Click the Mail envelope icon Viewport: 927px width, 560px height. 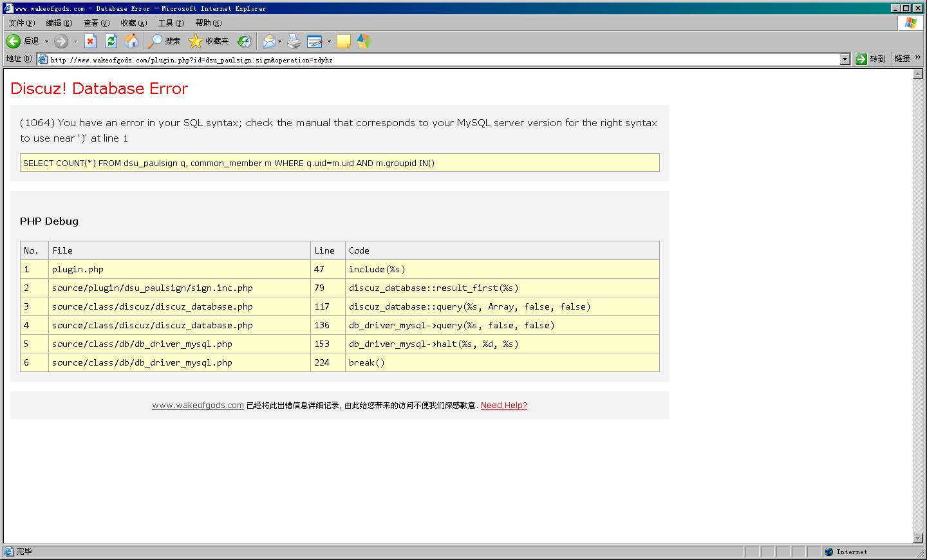click(269, 41)
